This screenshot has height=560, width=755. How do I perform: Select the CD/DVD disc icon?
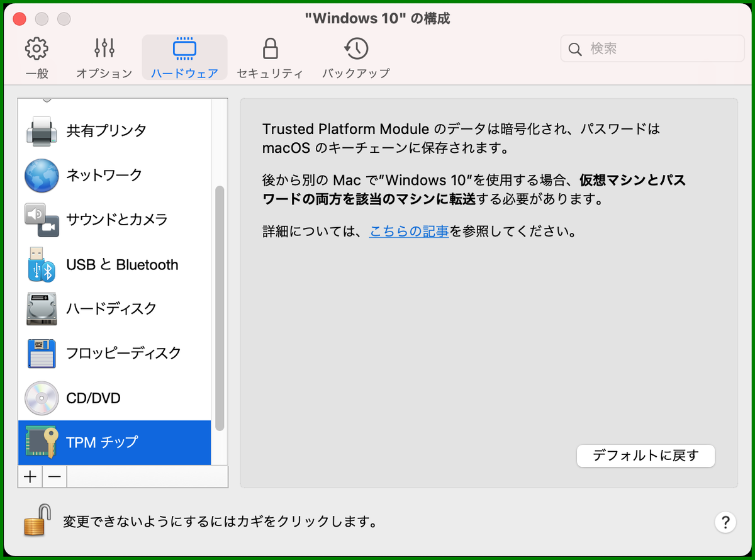point(42,398)
